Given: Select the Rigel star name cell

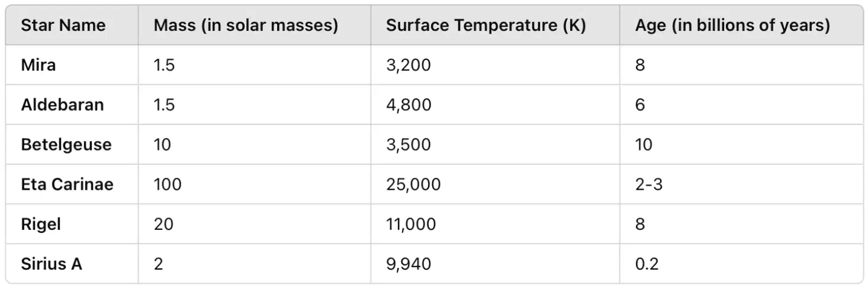Looking at the screenshot, I should [41, 224].
